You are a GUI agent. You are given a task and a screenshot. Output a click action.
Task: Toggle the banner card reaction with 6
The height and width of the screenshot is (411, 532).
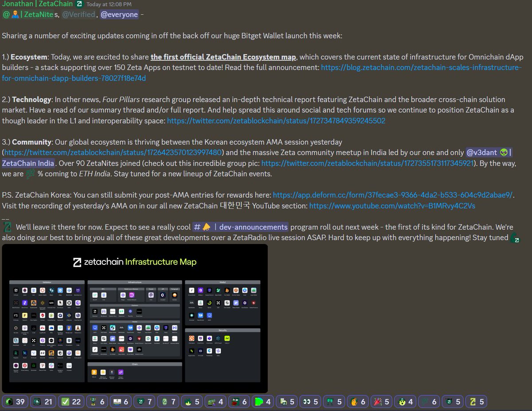(121, 402)
